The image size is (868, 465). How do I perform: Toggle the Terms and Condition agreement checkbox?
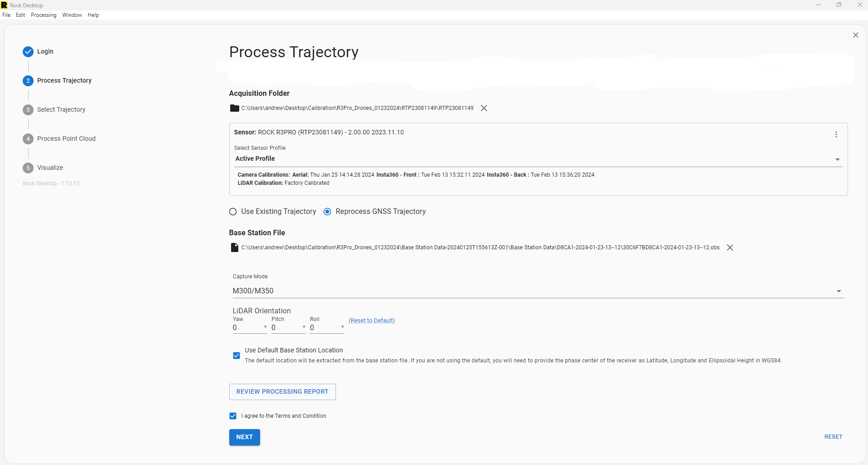(233, 416)
